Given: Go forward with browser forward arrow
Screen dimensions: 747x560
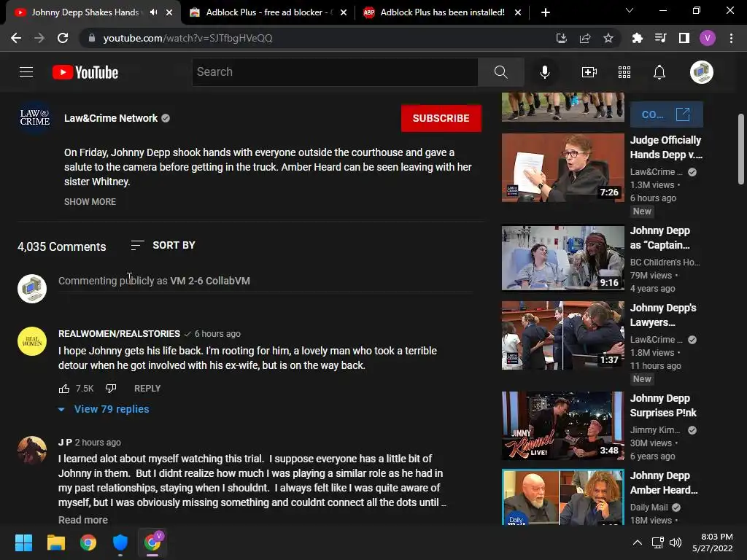Looking at the screenshot, I should (39, 38).
